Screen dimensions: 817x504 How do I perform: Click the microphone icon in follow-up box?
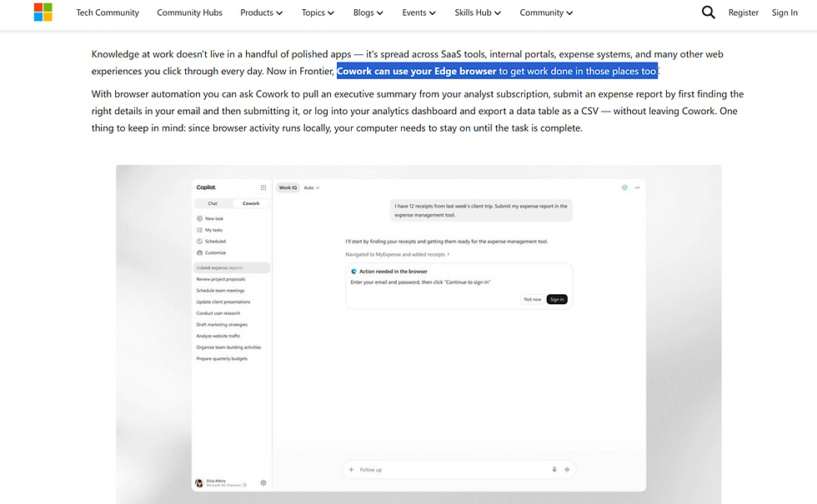[554, 470]
